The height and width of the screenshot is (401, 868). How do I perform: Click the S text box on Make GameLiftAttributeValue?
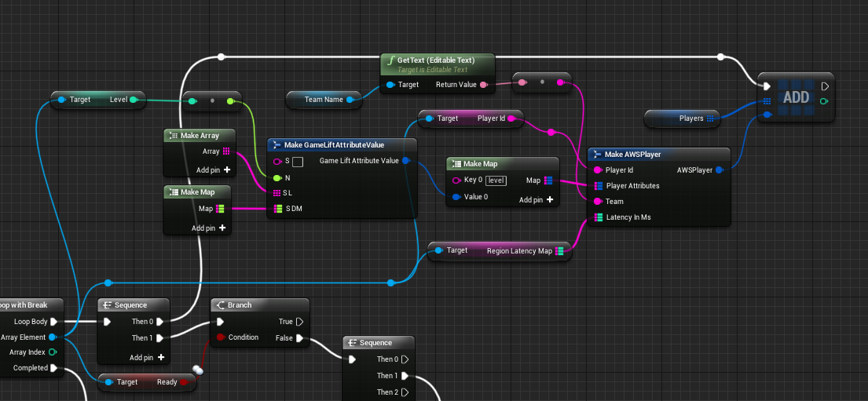pyautogui.click(x=298, y=162)
